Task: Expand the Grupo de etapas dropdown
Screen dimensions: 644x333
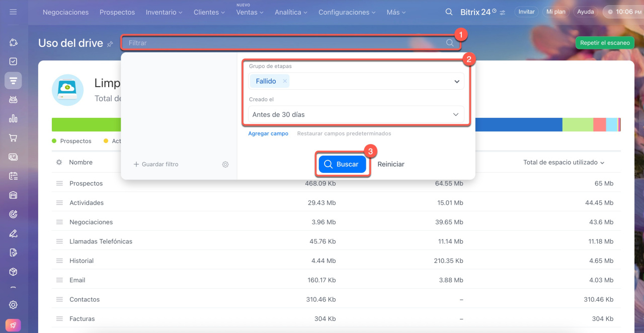Action: click(456, 82)
